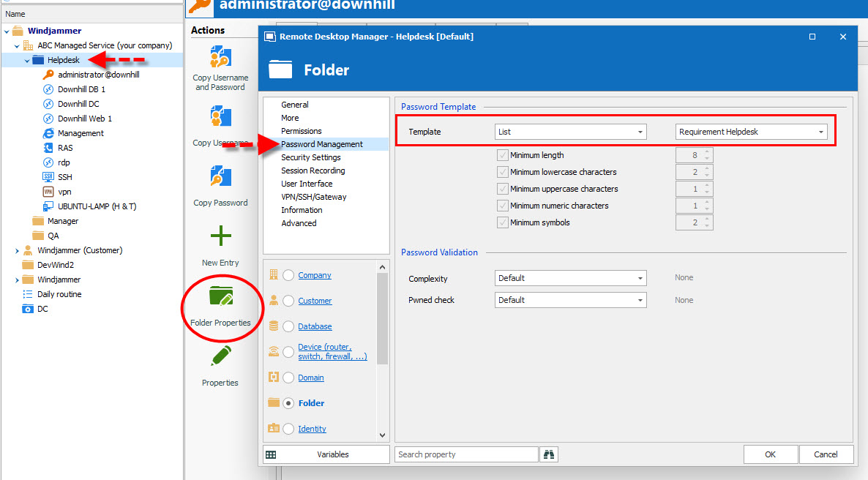Select the DC camera-style icon
This screenshot has height=480, width=868.
click(27, 309)
